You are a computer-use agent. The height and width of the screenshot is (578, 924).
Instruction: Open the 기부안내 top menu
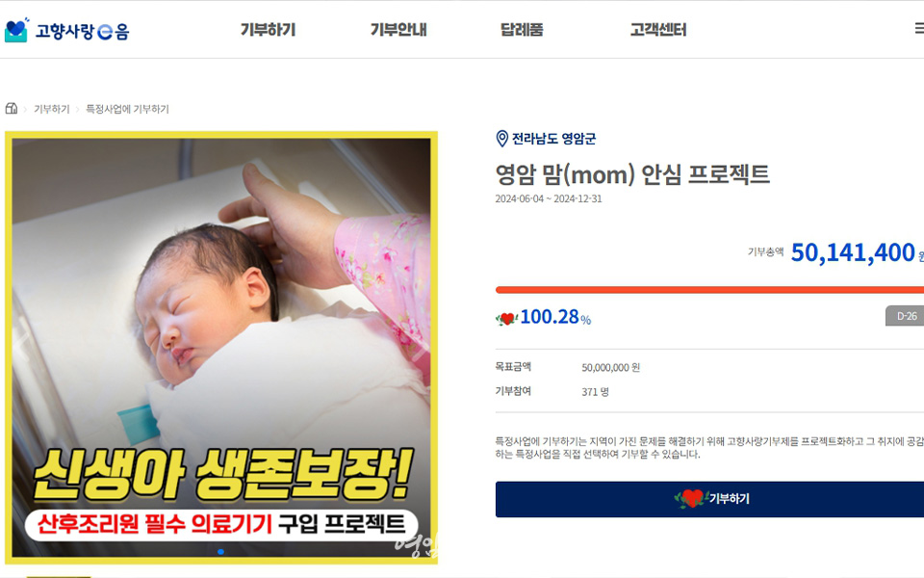tap(398, 30)
